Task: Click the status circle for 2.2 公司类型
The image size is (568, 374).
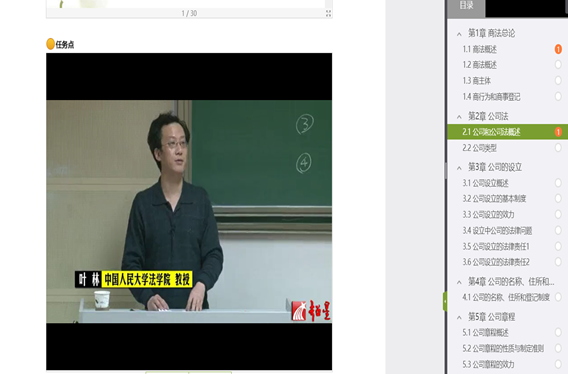Action: (558, 147)
